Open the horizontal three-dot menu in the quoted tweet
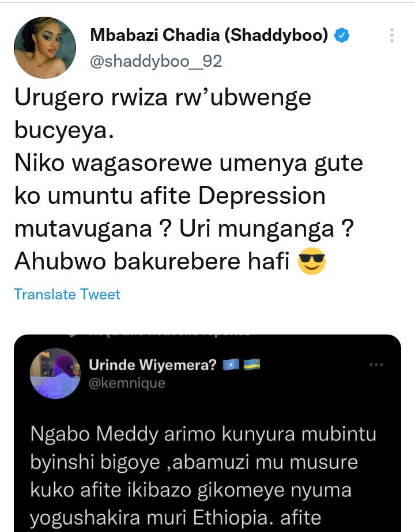Image resolution: width=415 pixels, height=532 pixels. (376, 364)
